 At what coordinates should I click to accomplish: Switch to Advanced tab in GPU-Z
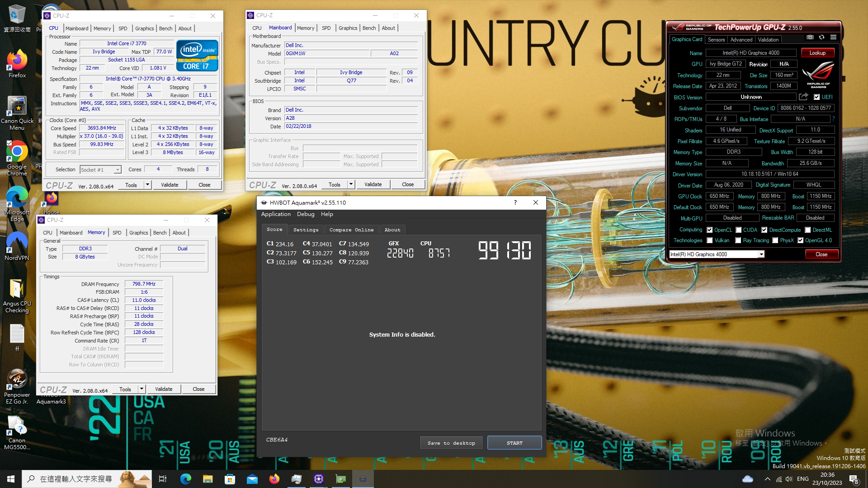coord(741,40)
